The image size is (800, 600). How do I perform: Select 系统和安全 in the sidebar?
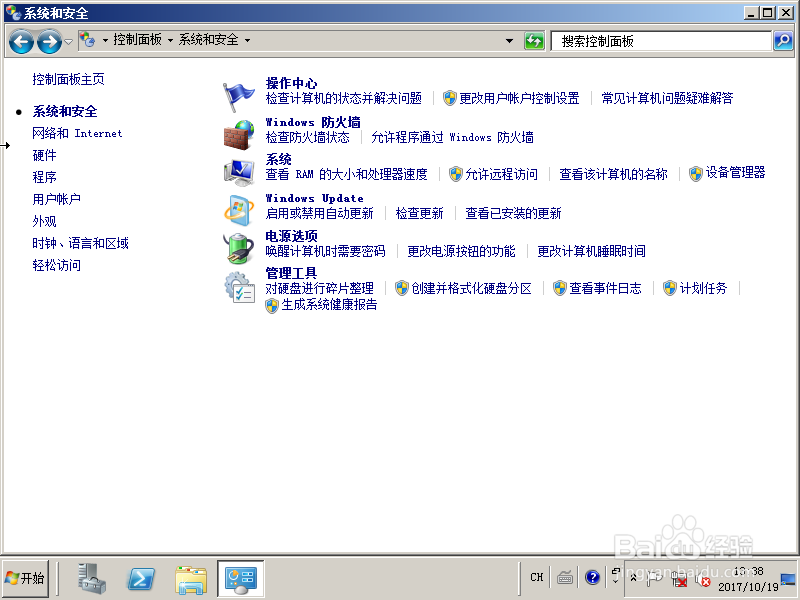65,111
